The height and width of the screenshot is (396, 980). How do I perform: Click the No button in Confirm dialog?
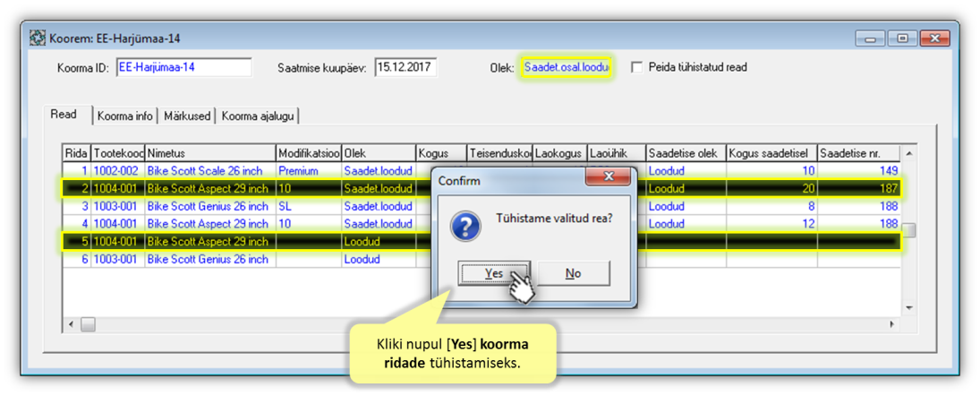click(x=573, y=273)
